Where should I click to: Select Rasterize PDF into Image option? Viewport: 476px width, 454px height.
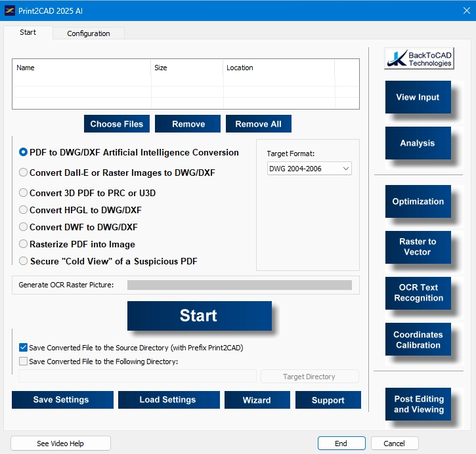[x=24, y=244]
